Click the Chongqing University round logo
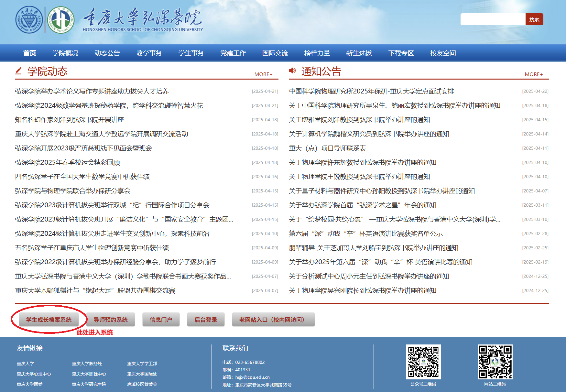The height and width of the screenshot is (392, 566). (x=29, y=20)
